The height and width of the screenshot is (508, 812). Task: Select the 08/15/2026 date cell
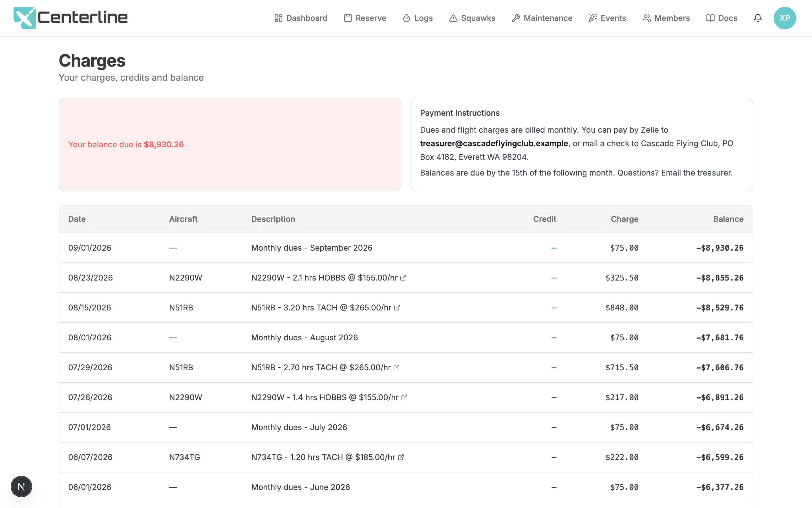click(x=90, y=308)
